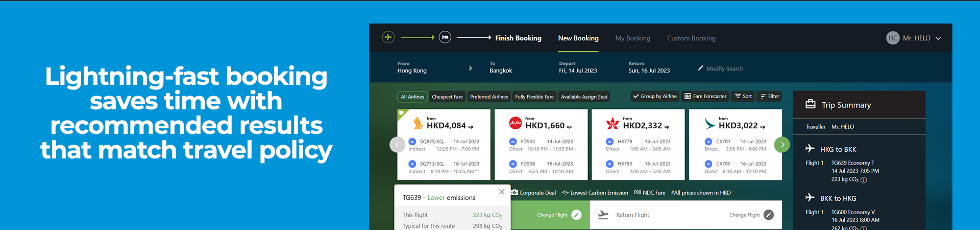This screenshot has height=230, width=980.
Task: Click the HX780 return flight row
Action: point(638,168)
